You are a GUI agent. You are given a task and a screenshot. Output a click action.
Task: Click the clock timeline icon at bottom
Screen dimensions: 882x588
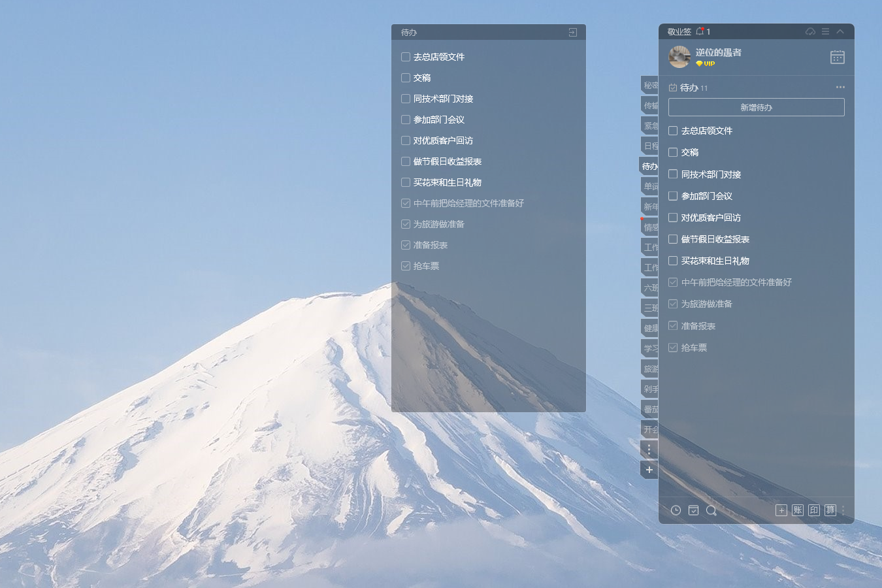676,510
